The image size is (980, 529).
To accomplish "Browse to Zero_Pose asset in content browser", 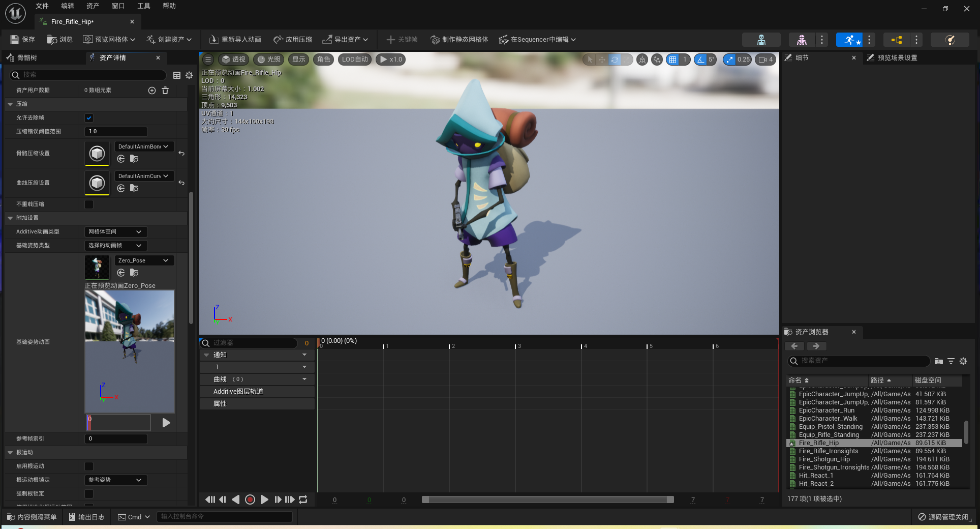I will point(134,273).
